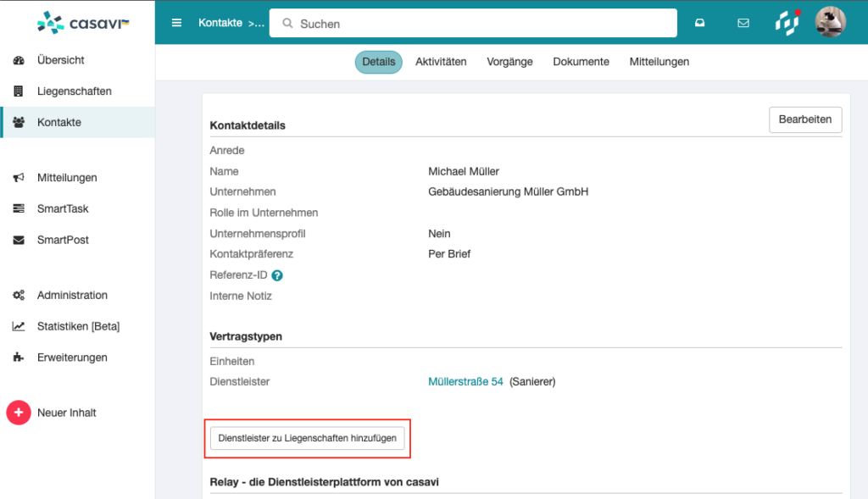This screenshot has width=868, height=499.
Task: Click the casavi logo
Action: 83,22
